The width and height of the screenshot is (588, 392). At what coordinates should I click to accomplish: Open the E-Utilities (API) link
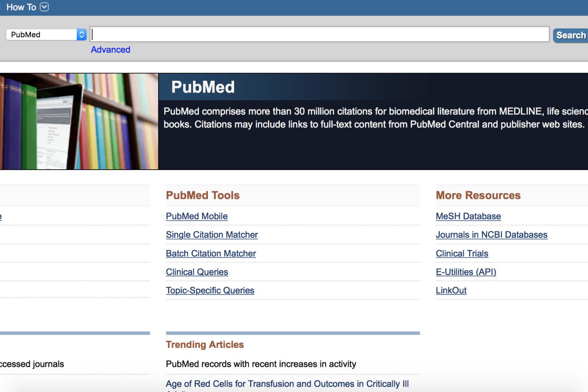coord(466,272)
